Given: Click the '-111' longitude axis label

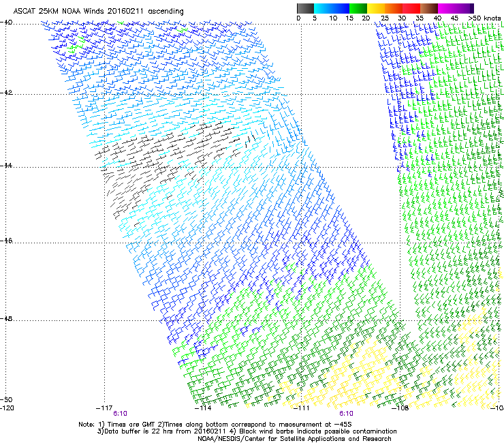Looking at the screenshot, I should (x=301, y=408).
